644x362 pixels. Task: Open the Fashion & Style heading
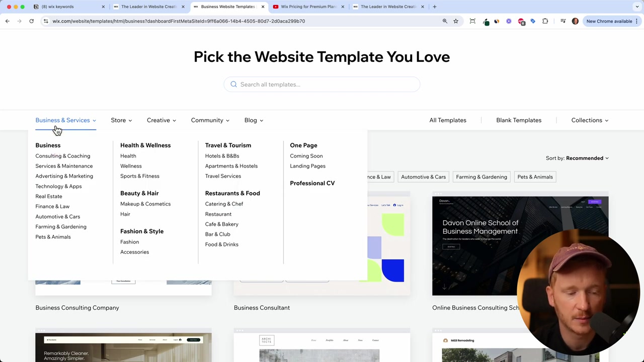(142, 231)
